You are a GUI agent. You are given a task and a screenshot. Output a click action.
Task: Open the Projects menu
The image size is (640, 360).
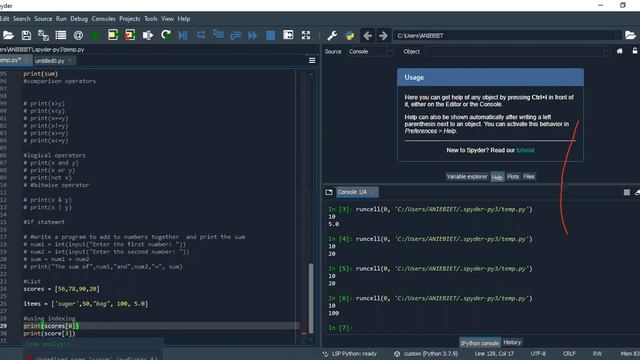(130, 19)
